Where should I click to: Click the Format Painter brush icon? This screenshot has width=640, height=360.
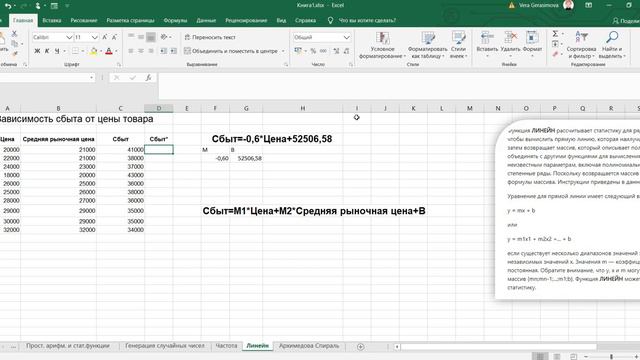tap(15, 53)
